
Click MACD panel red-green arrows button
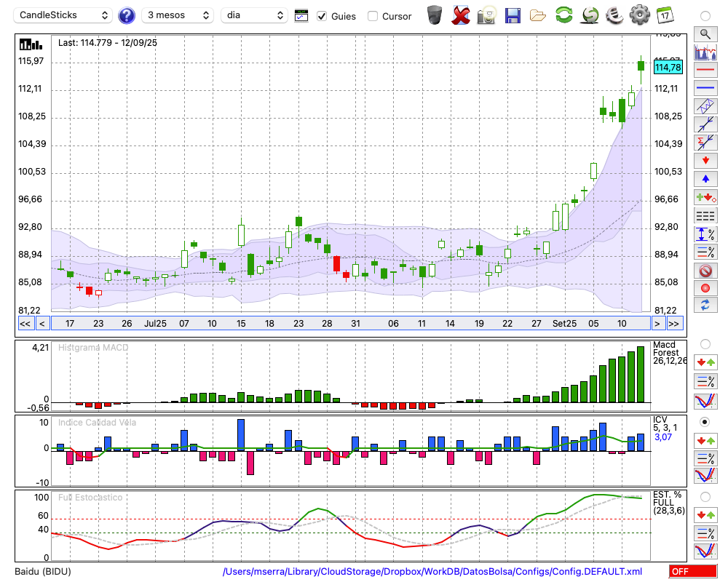point(705,362)
